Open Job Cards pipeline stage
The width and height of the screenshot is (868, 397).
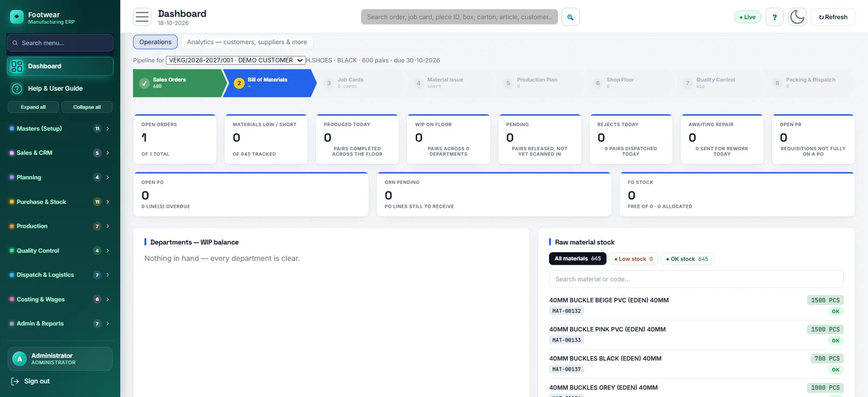pyautogui.click(x=359, y=83)
